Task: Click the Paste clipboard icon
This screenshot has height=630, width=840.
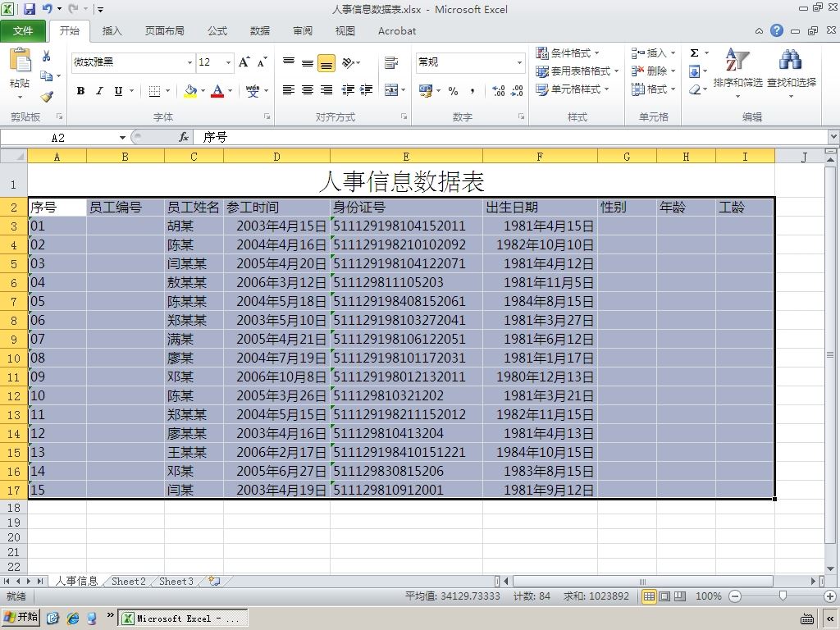Action: point(21,60)
